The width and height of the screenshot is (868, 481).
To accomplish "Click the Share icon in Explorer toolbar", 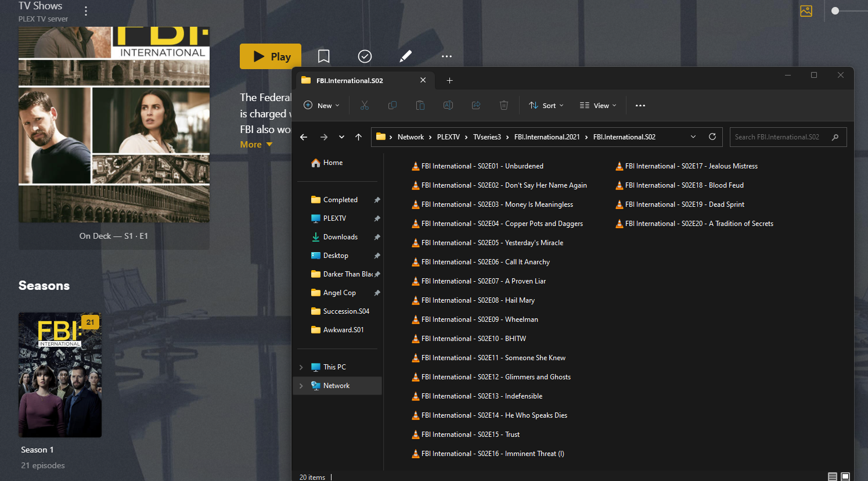I will click(476, 105).
